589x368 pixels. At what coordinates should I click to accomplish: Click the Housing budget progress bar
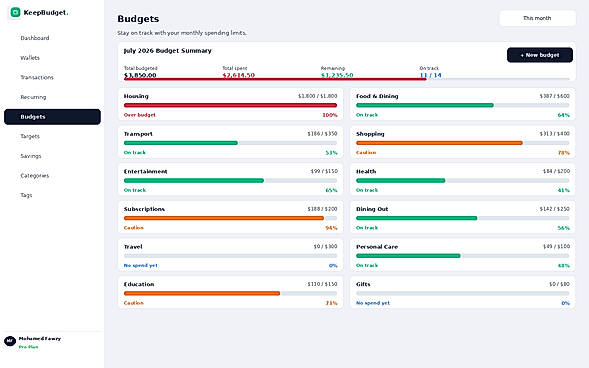(x=230, y=105)
